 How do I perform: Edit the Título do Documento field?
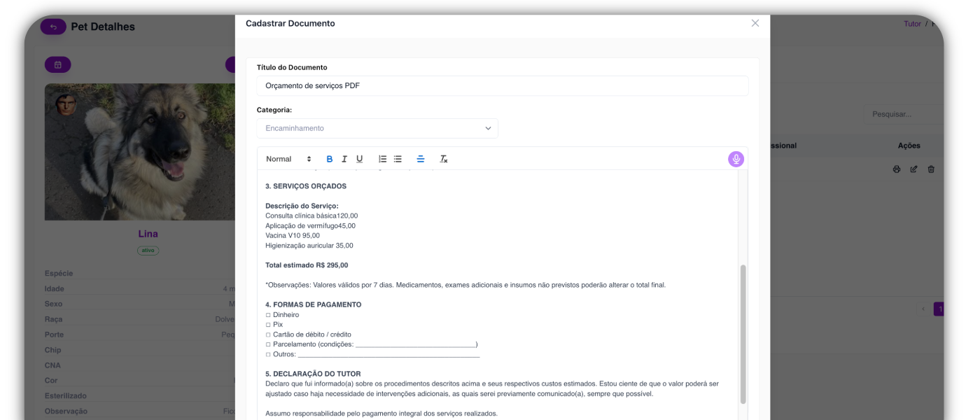click(502, 85)
